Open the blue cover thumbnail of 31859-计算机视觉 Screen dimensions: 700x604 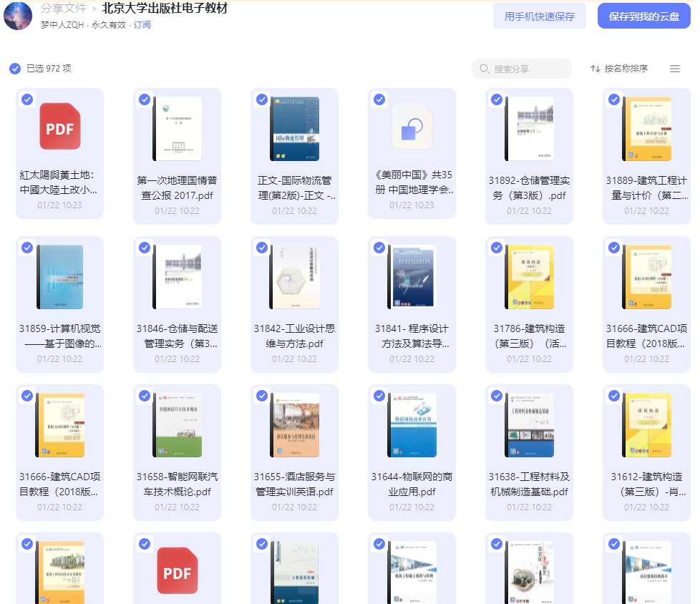click(x=60, y=277)
